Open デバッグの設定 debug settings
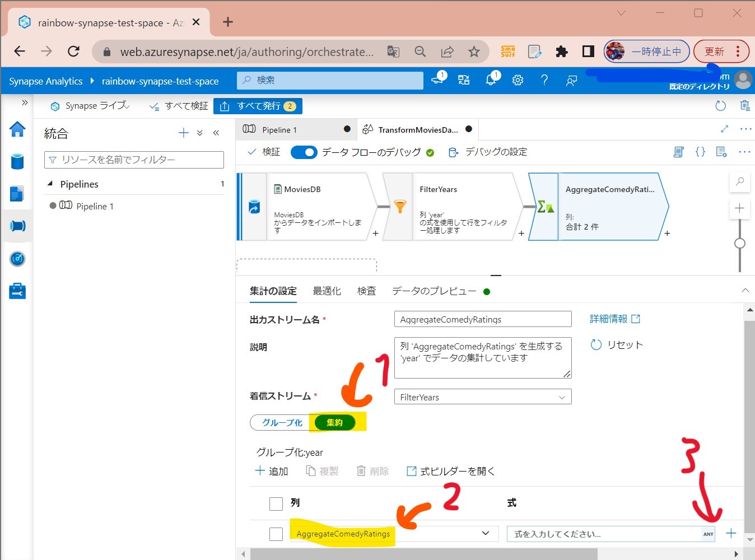Screen dimensions: 755x560 (x=488, y=152)
